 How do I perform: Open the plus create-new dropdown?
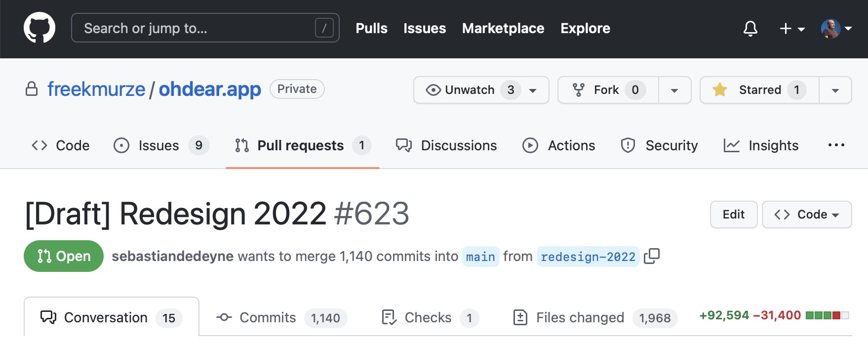pos(792,29)
